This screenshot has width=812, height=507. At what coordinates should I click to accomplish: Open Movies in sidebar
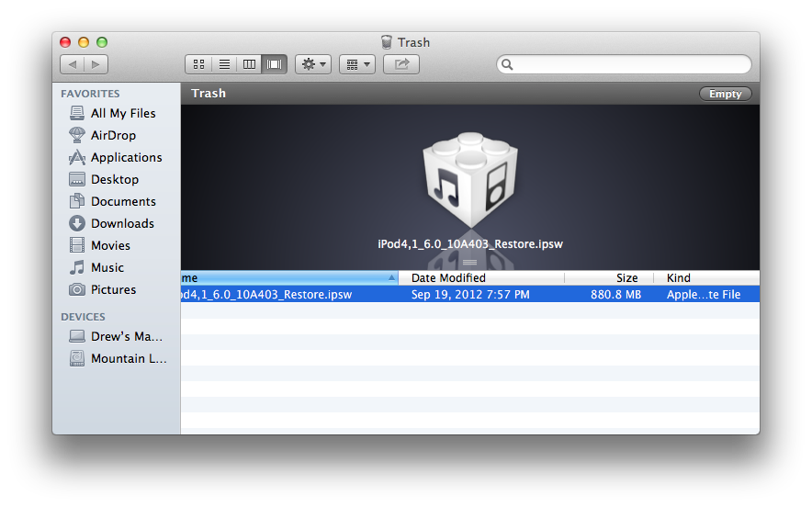[100, 245]
